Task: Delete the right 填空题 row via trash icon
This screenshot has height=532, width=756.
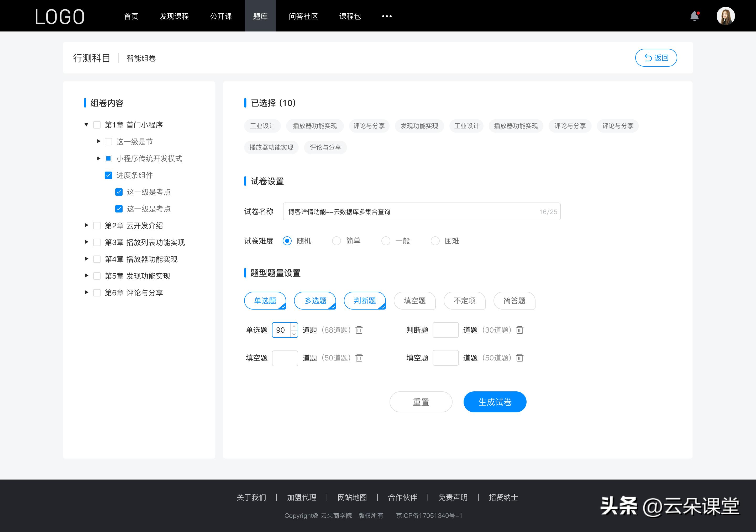Action: 519,358
